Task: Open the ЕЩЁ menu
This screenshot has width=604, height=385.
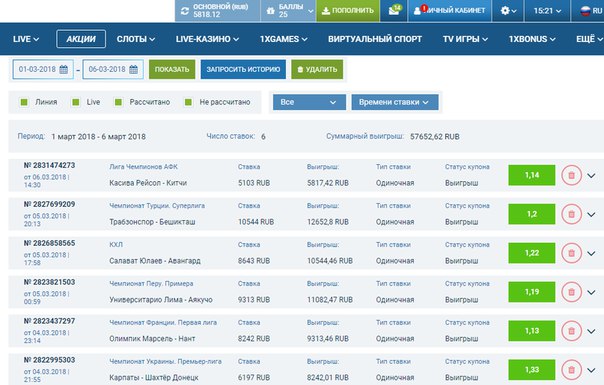Action: 589,39
